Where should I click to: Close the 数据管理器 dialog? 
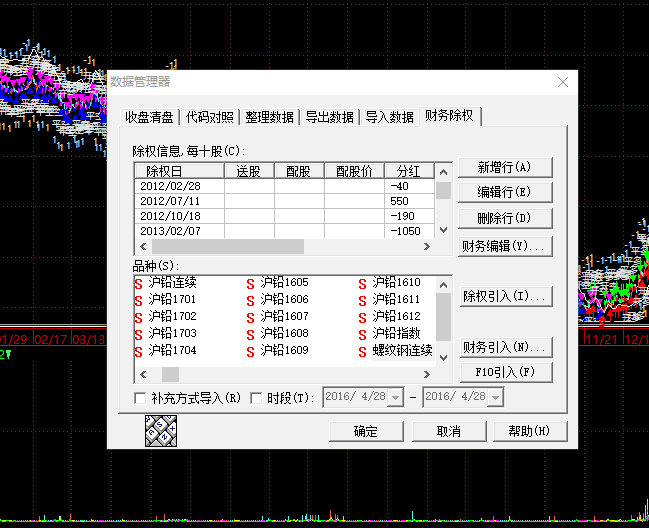coord(562,82)
